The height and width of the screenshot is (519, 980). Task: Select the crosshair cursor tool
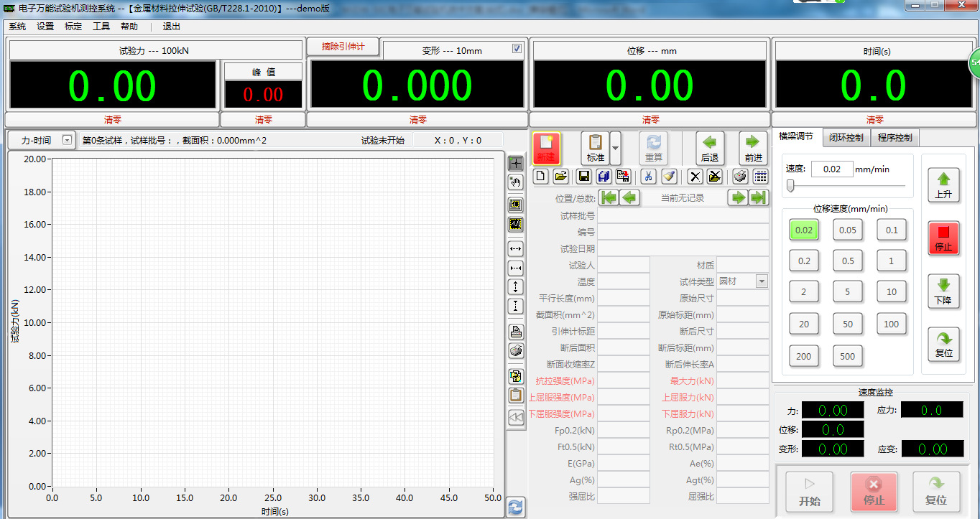point(516,163)
